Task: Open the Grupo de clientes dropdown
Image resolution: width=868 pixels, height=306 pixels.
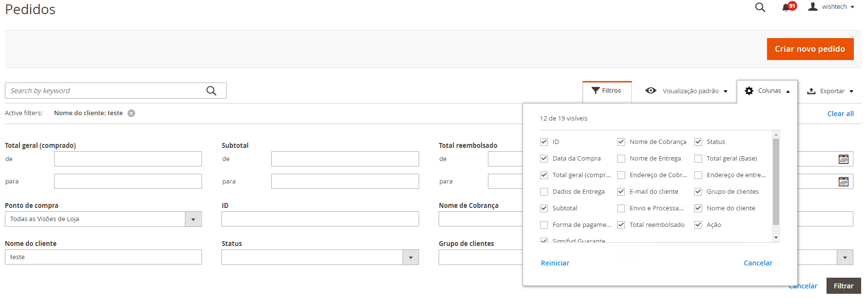Action: (481, 257)
